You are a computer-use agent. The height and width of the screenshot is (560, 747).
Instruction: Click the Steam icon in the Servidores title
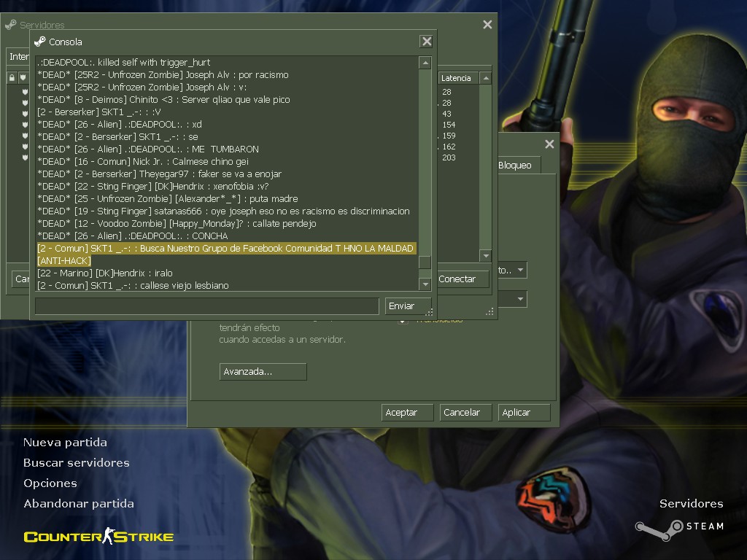click(10, 25)
